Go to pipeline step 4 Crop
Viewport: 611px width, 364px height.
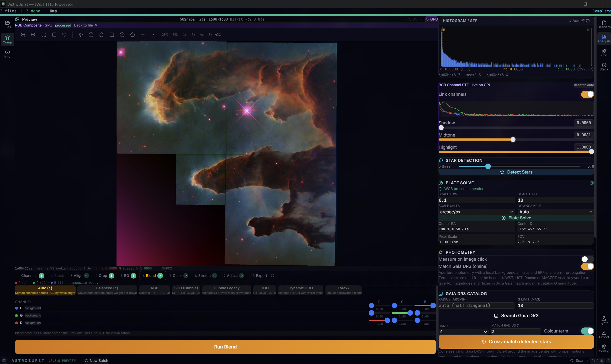[105, 276]
